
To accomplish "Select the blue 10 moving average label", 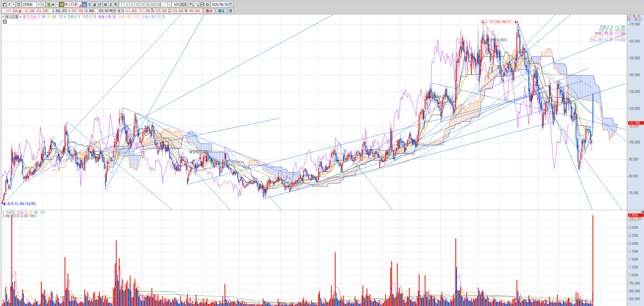I will 43,17.
